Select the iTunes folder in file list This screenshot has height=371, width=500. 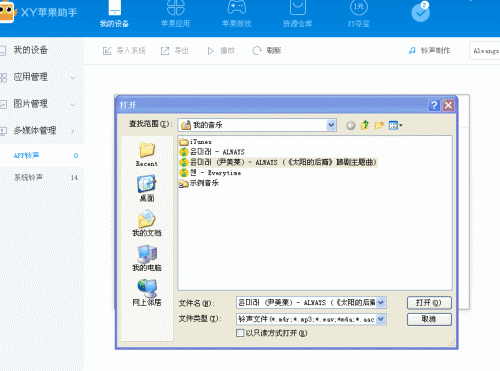195,142
